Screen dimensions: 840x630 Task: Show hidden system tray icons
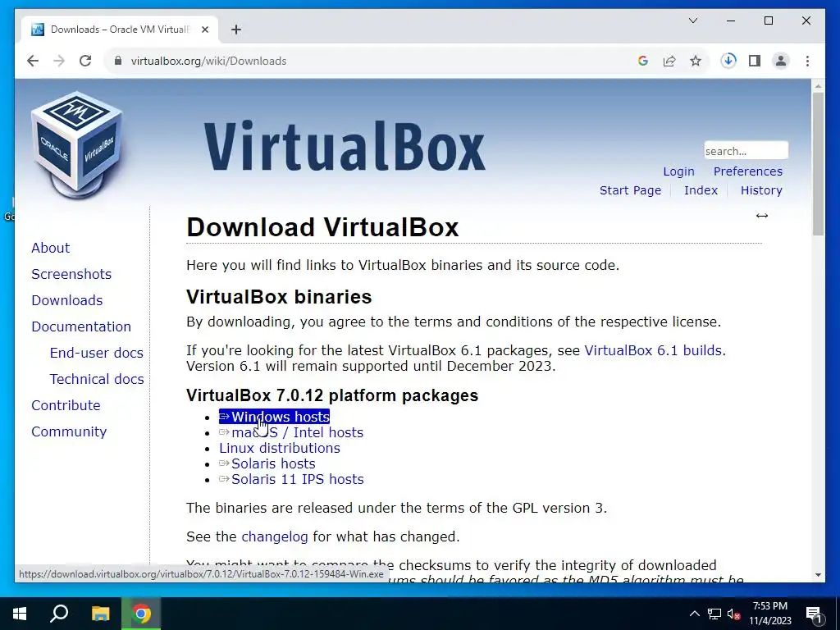coord(694,614)
